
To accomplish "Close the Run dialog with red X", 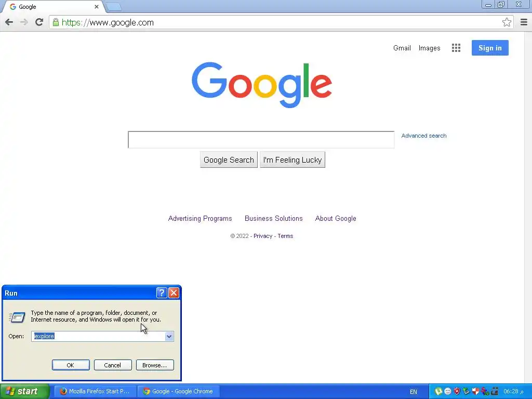I will pos(174,293).
